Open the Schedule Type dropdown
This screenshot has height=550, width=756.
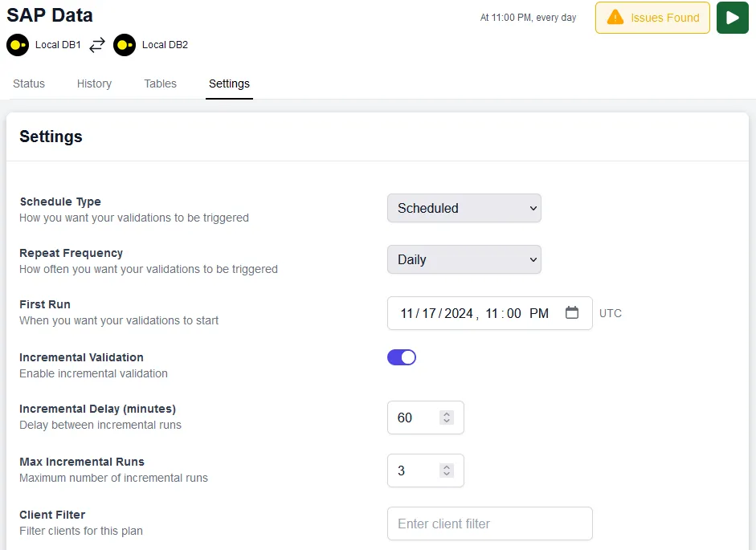coord(464,208)
